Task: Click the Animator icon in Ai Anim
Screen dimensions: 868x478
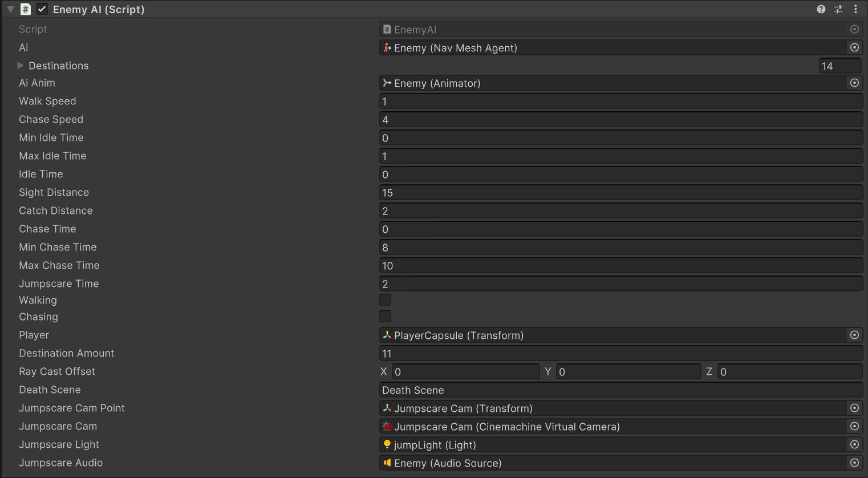Action: [387, 83]
